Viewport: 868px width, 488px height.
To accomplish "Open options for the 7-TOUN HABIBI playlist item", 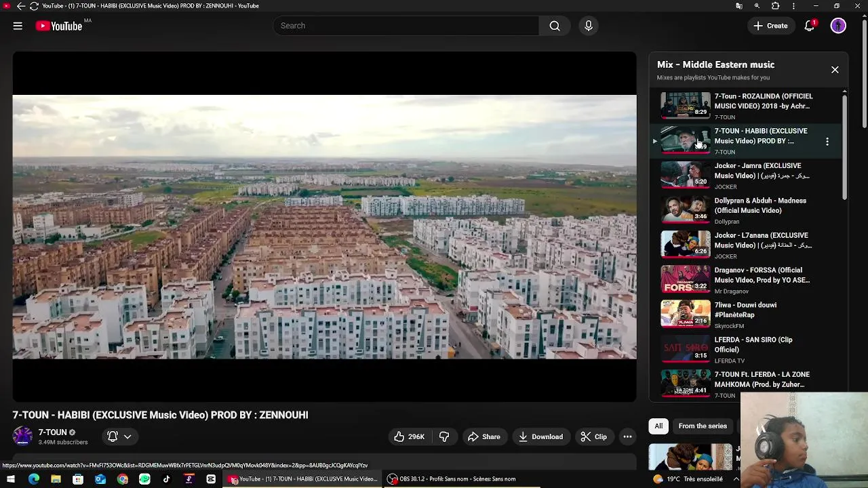I will 827,142.
